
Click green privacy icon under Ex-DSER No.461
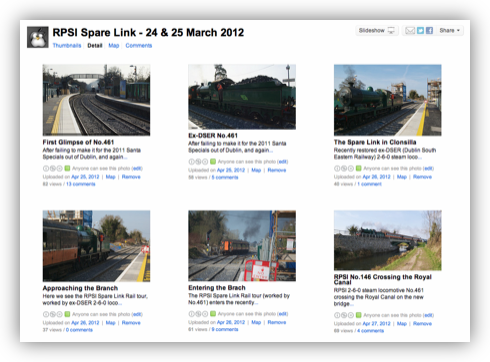coord(213,162)
